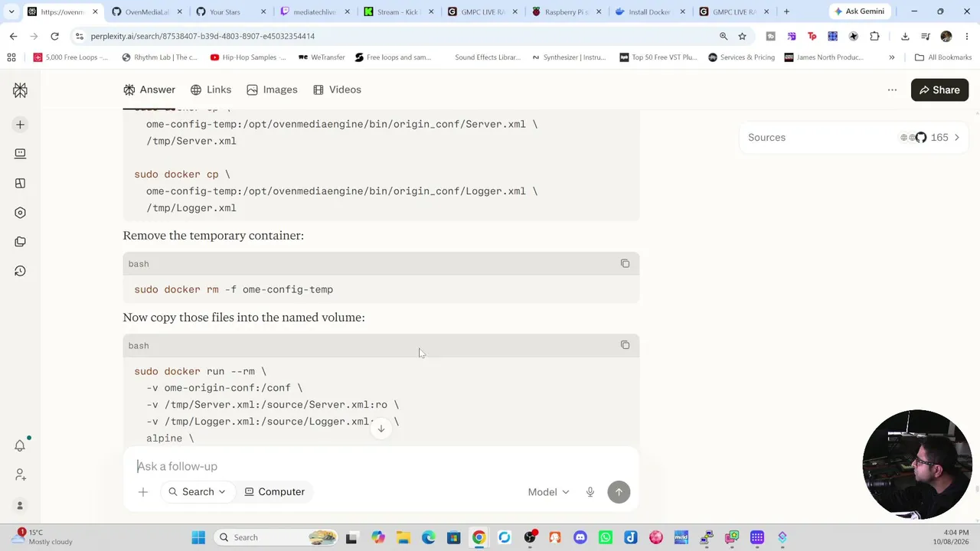Viewport: 980px width, 551px height.
Task: Open Chrome tab search dropdown arrow
Action: [11, 11]
